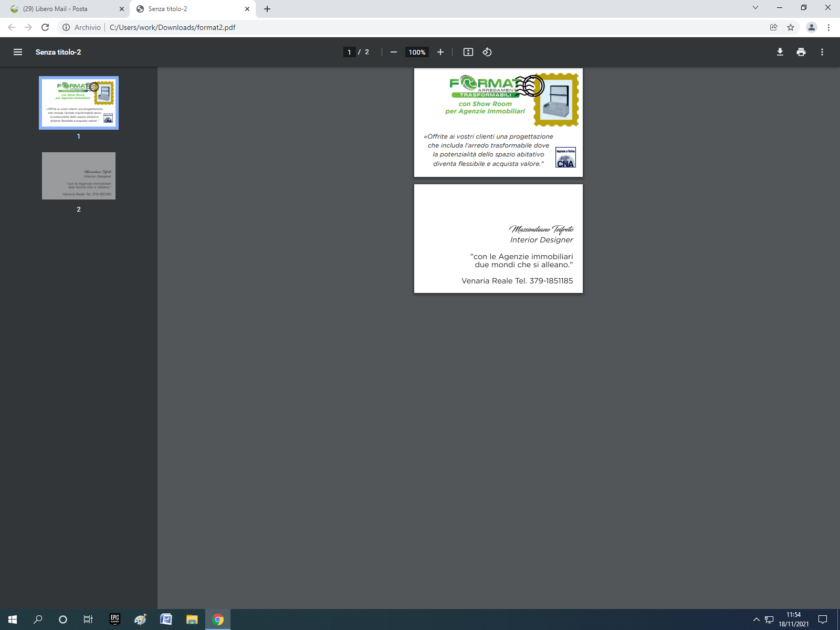Open the tab search dropdown
The height and width of the screenshot is (630, 840).
[755, 7]
